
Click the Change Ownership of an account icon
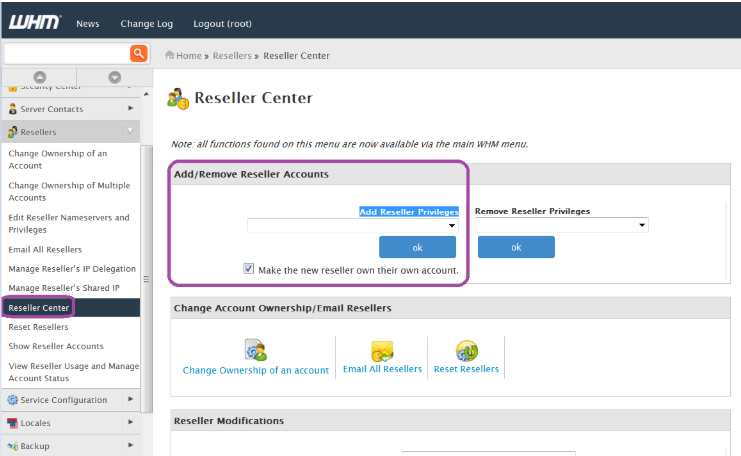(256, 350)
